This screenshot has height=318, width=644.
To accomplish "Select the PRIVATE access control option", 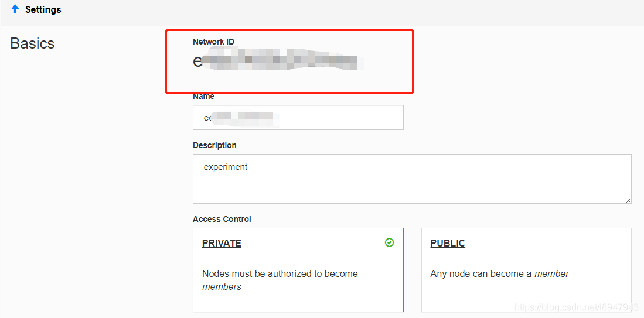I will pyautogui.click(x=298, y=269).
